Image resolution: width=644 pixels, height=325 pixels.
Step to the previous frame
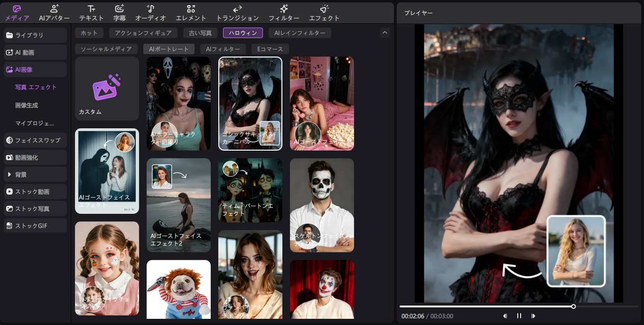(x=505, y=316)
